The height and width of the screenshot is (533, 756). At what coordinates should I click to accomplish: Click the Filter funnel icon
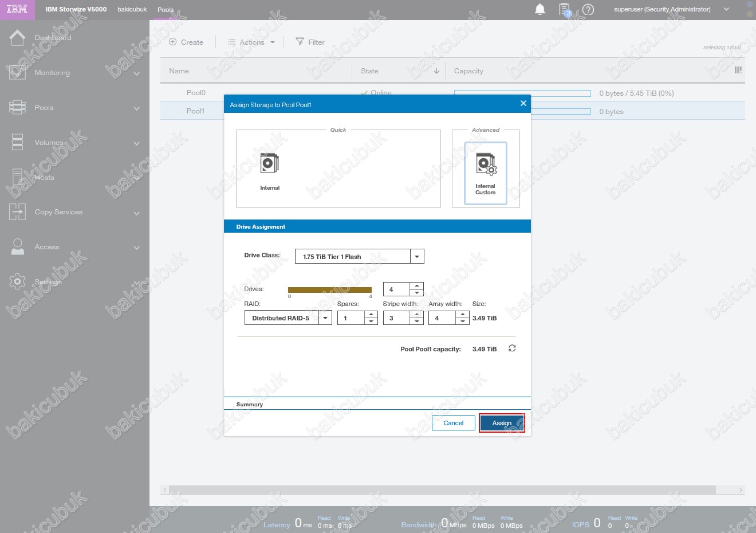300,42
